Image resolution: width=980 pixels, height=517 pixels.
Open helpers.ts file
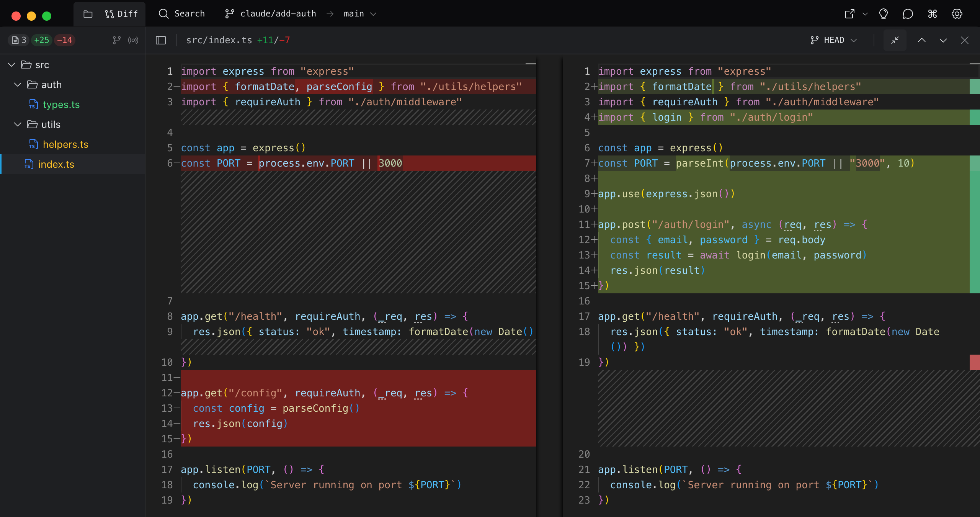pyautogui.click(x=65, y=144)
